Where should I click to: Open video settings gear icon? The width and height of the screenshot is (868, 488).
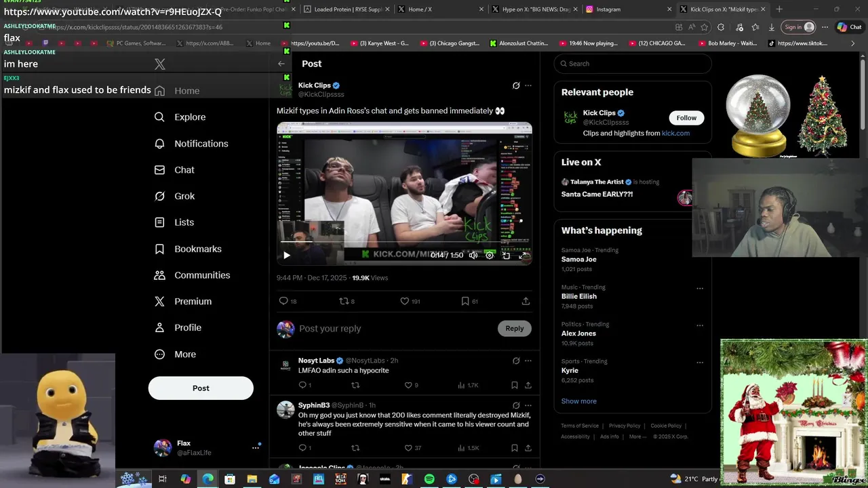point(490,256)
